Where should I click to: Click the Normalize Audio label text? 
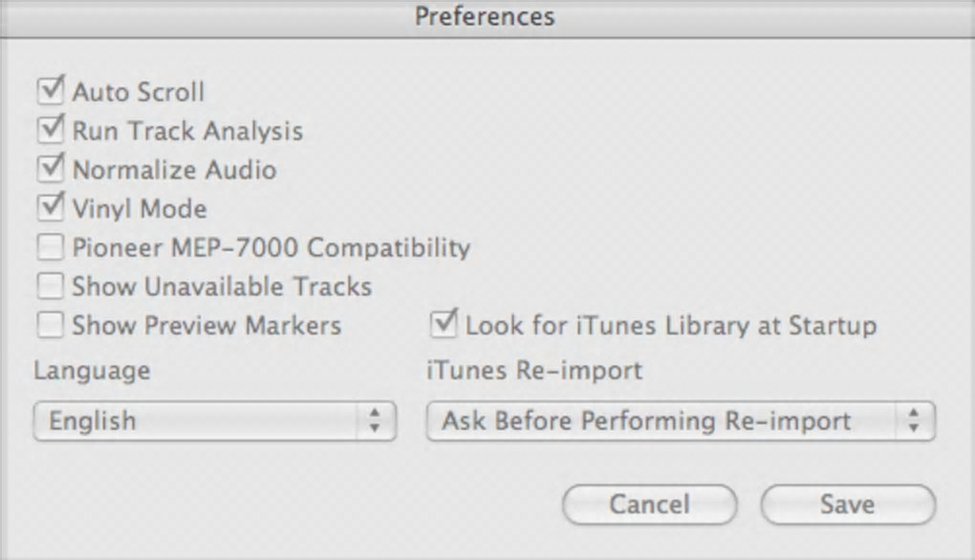(175, 170)
